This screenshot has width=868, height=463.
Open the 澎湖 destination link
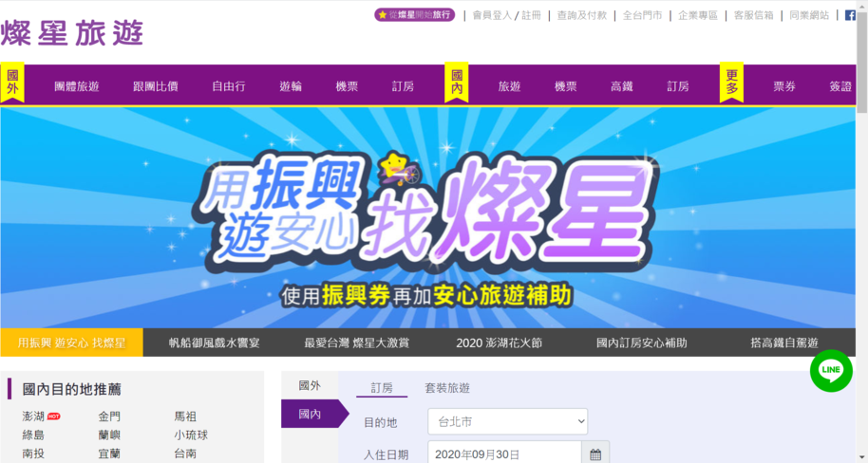click(33, 417)
